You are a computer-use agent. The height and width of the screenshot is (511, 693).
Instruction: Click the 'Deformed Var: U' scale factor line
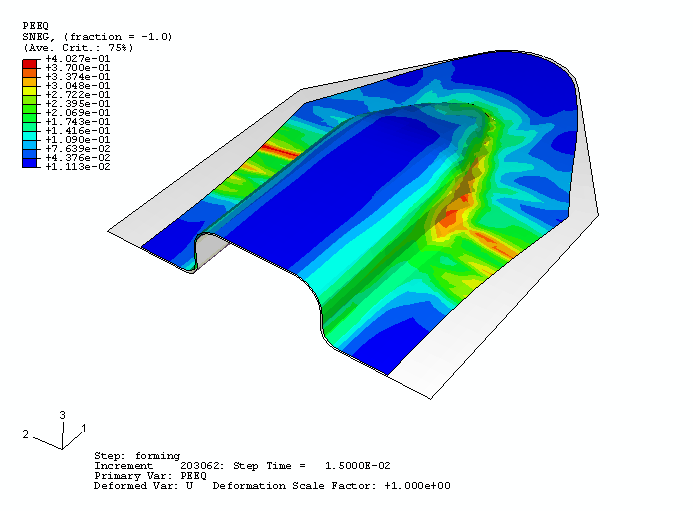coord(272,486)
